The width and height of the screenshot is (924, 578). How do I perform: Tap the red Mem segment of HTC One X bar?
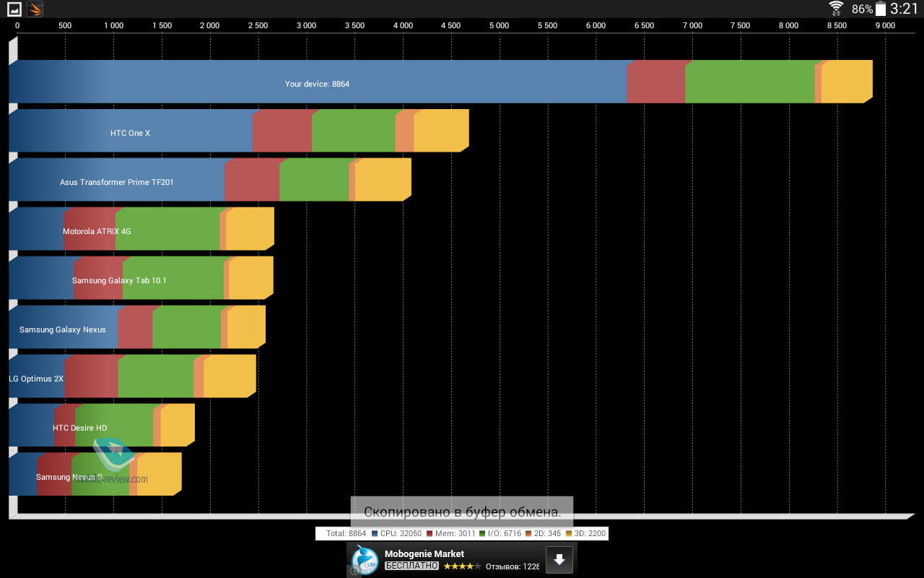coord(282,131)
